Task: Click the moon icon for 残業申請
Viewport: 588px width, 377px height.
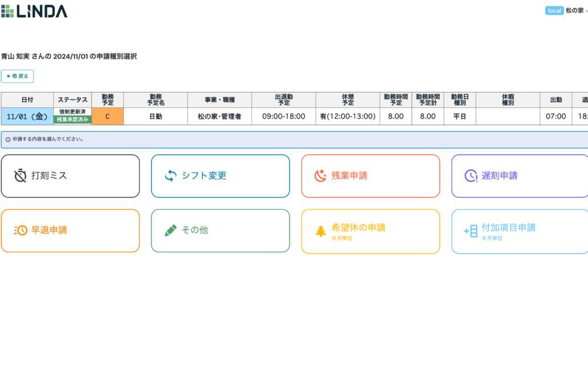Action: pyautogui.click(x=320, y=175)
